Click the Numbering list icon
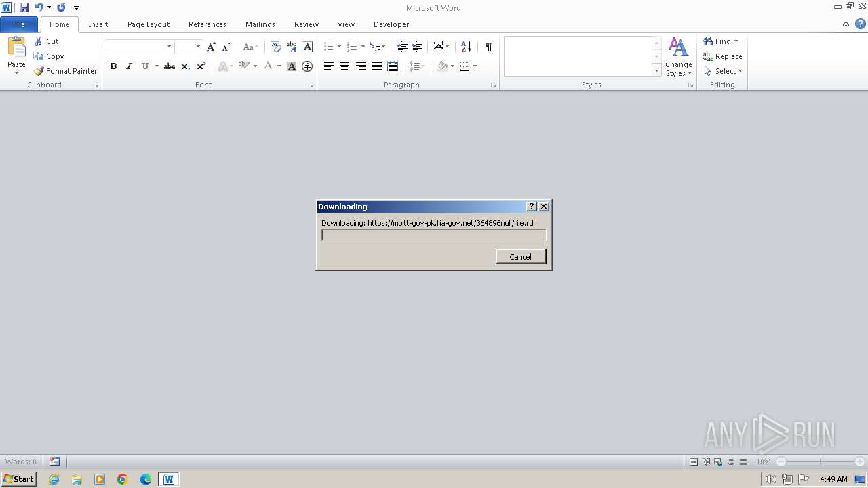This screenshot has height=488, width=868. 352,47
